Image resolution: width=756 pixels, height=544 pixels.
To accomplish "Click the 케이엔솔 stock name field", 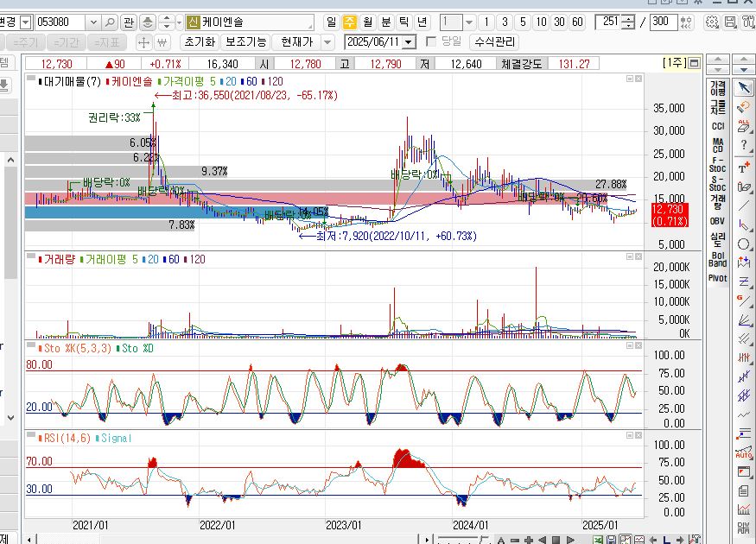I will pos(250,22).
